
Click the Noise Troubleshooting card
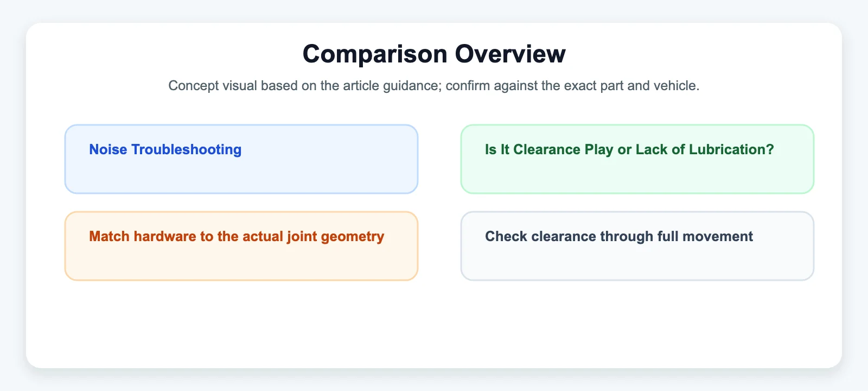241,159
